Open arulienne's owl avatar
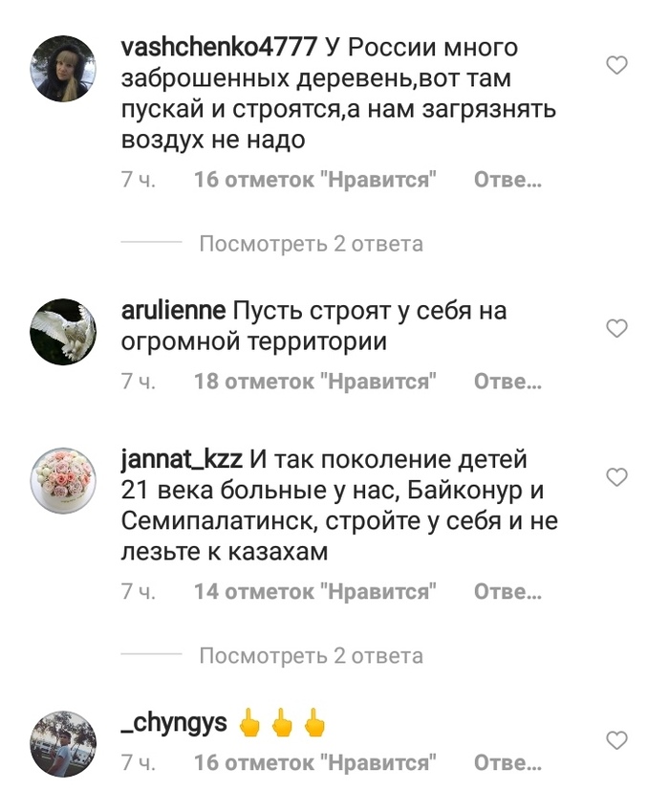Image resolution: width=669 pixels, height=812 pixels. point(63,332)
